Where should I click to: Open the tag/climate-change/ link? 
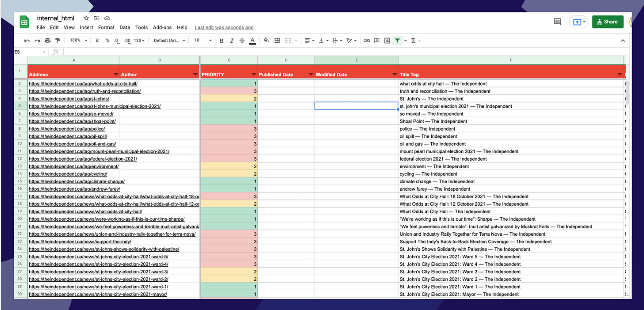77,181
